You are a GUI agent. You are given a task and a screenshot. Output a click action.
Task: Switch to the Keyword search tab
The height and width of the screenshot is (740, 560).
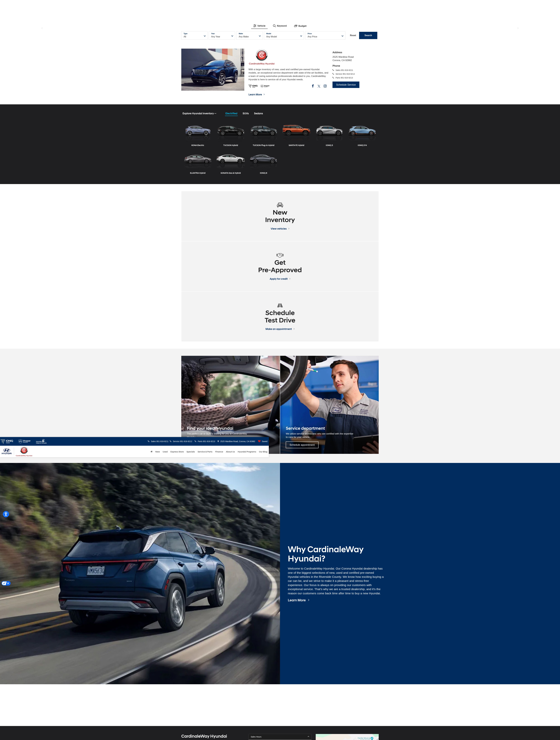point(280,26)
